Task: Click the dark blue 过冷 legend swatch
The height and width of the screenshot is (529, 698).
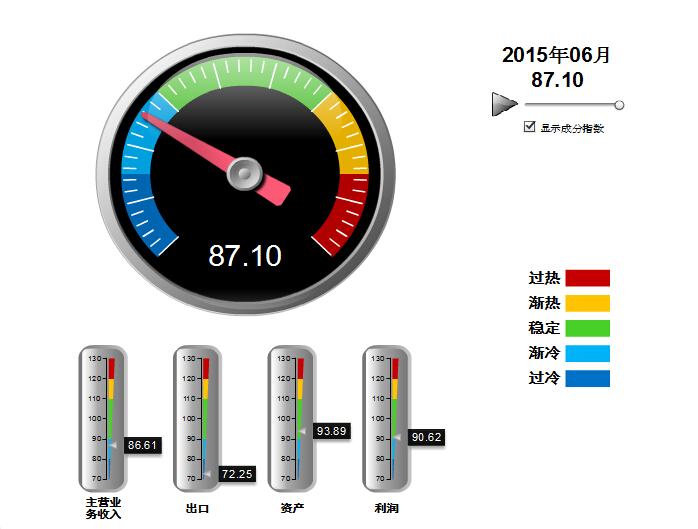Action: (x=587, y=378)
